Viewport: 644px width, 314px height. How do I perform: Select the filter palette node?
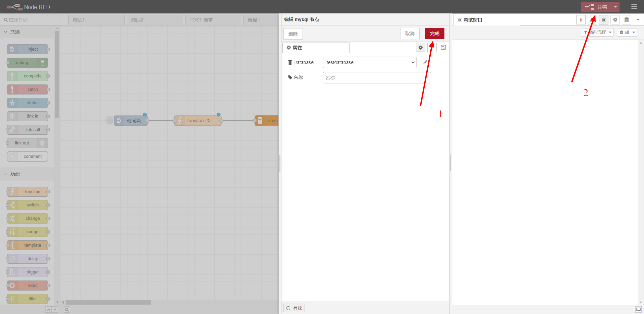28,299
